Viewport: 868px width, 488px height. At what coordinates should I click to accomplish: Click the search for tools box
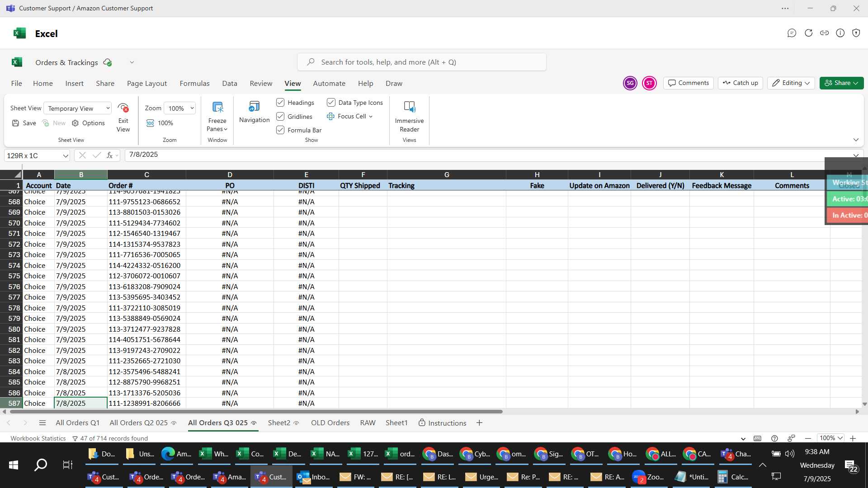pos(422,62)
